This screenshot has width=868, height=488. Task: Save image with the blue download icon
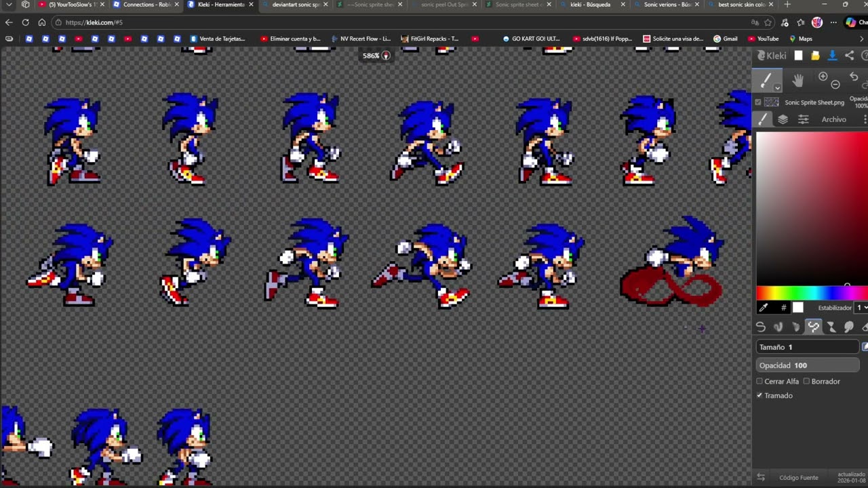(x=832, y=56)
